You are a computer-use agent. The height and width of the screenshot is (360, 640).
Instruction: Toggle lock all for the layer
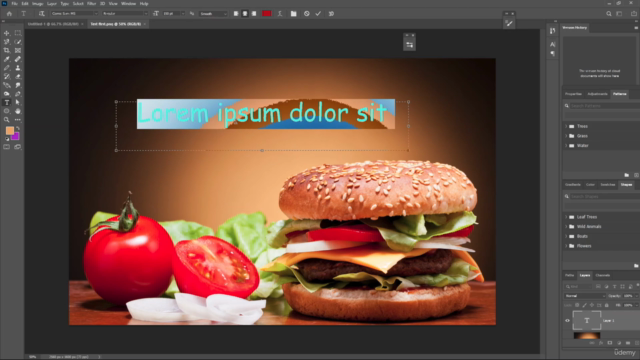click(x=607, y=305)
